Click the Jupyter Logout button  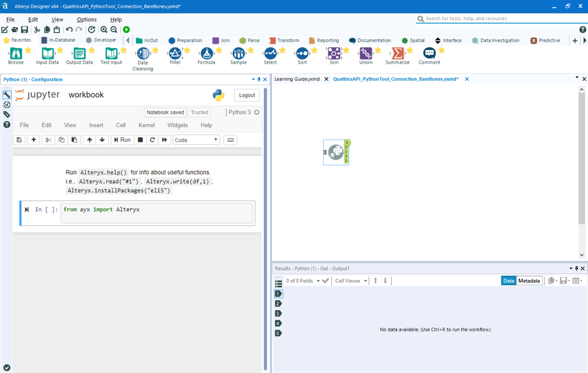point(247,95)
